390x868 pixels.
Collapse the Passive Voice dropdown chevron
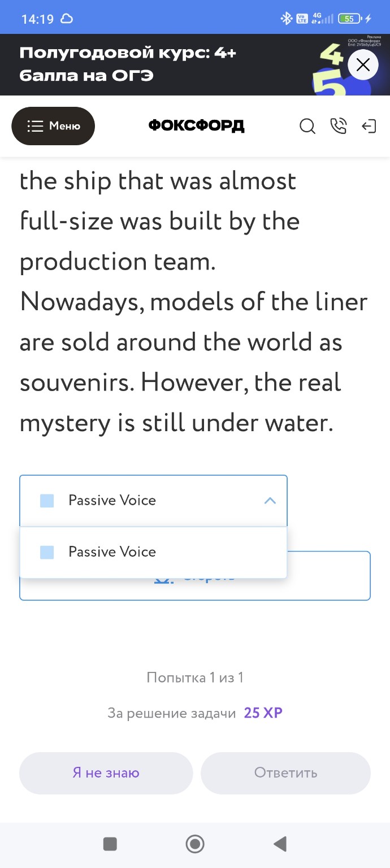coord(270,501)
